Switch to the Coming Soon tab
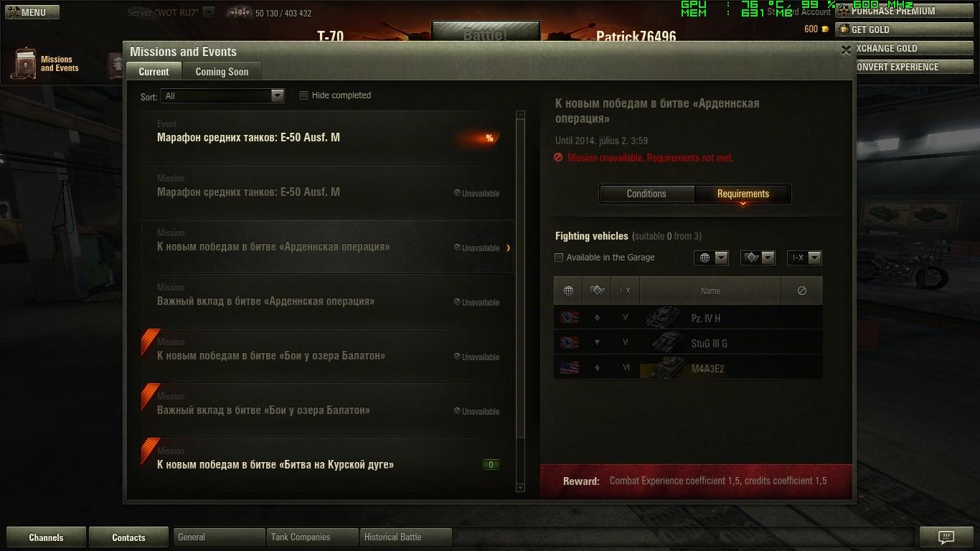Screen dimensions: 980x551 pyautogui.click(x=222, y=71)
